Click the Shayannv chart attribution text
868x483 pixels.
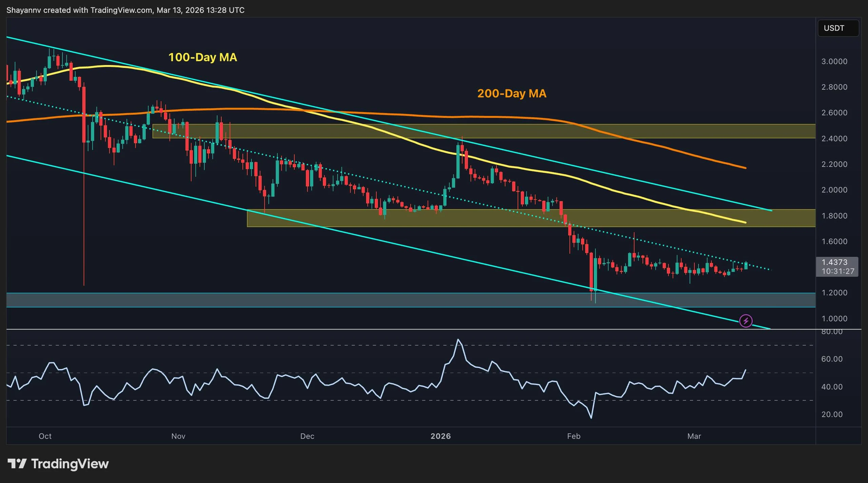[24, 10]
